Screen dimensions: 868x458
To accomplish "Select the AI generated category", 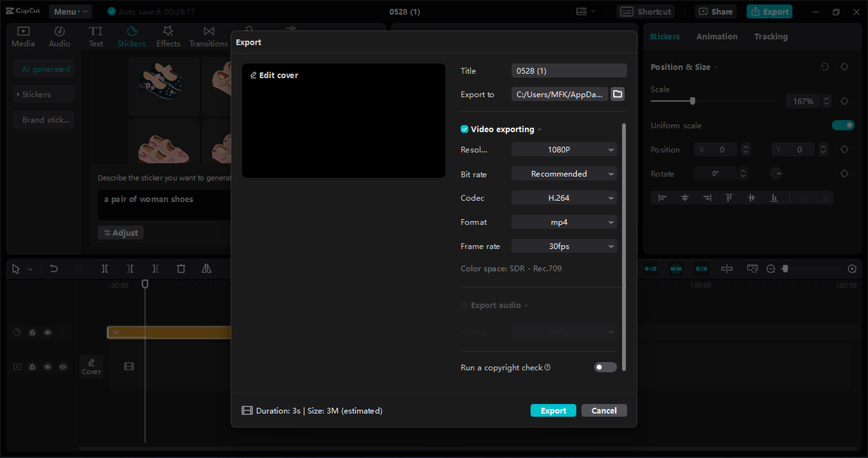I will click(x=43, y=69).
